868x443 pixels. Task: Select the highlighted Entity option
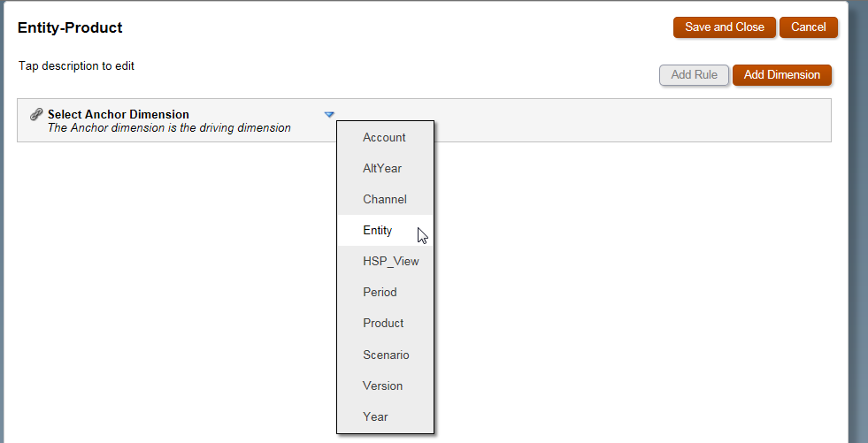pyautogui.click(x=385, y=230)
